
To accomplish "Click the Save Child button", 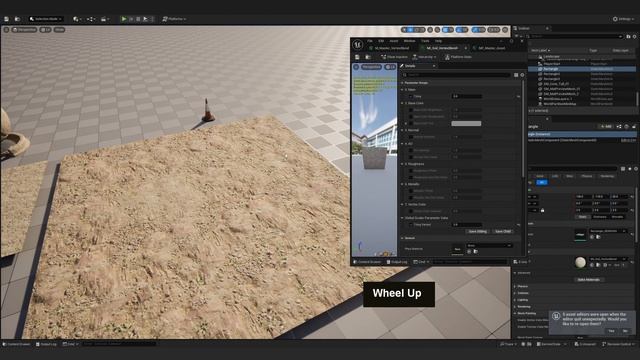I will tap(503, 231).
